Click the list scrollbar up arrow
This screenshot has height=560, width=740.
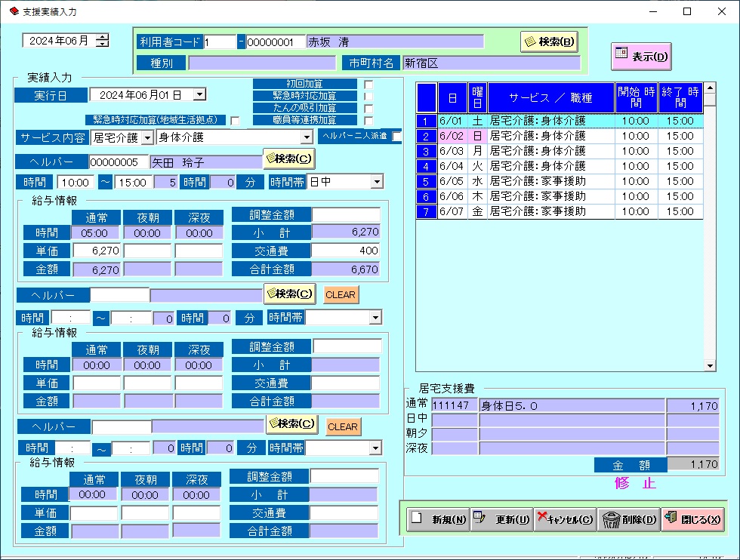pyautogui.click(x=710, y=88)
